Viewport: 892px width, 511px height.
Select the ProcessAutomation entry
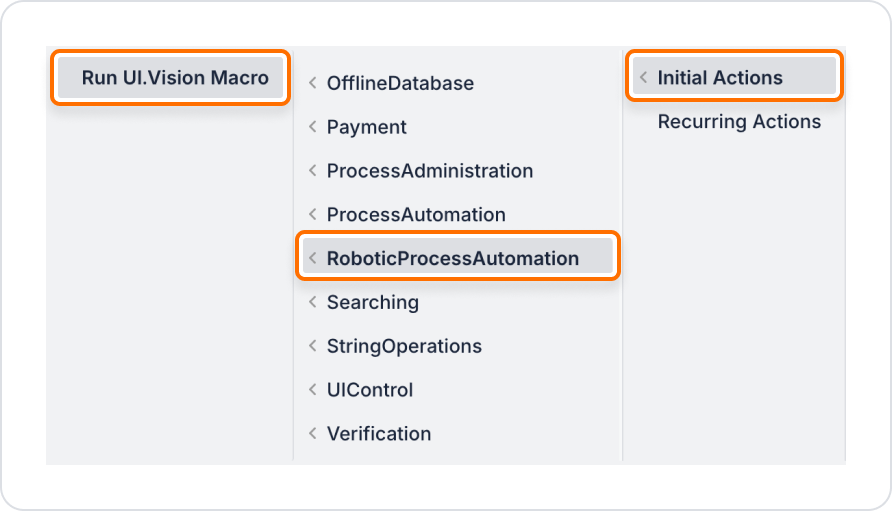[457, 215]
